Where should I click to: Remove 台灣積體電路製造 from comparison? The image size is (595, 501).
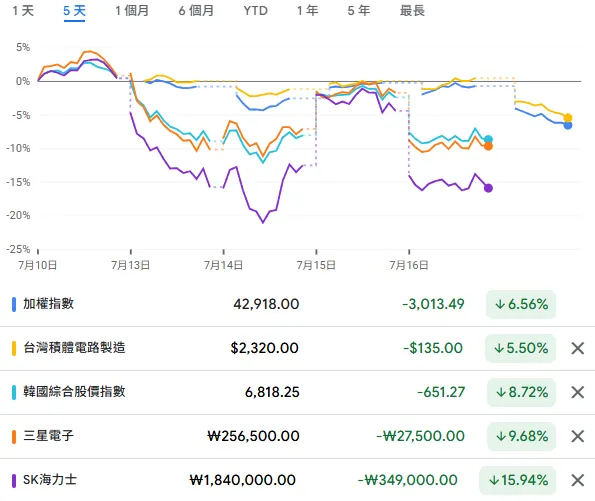click(578, 348)
